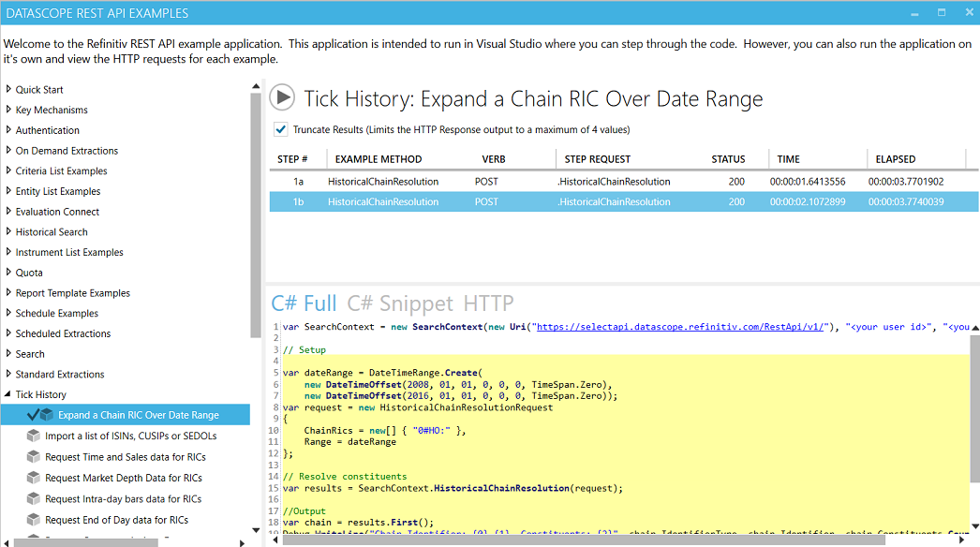Select step 1a HistoricalChainResolution row

tap(624, 182)
